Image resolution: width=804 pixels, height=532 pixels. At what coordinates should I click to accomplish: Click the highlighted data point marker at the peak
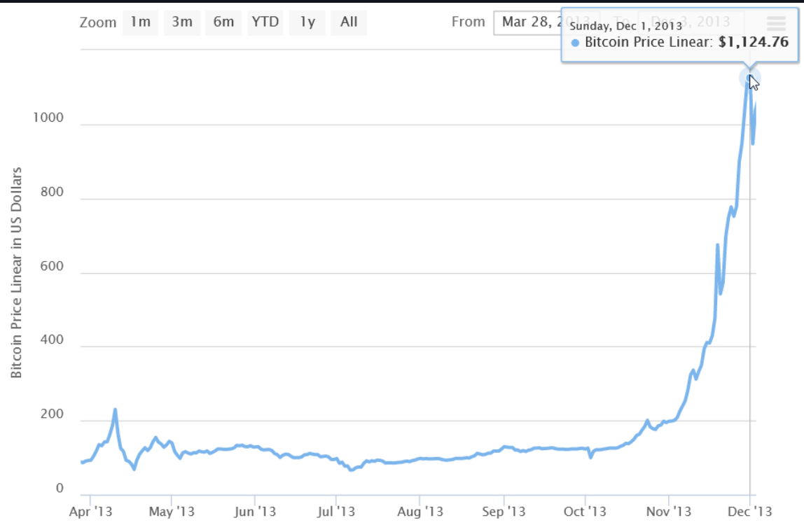click(x=749, y=78)
